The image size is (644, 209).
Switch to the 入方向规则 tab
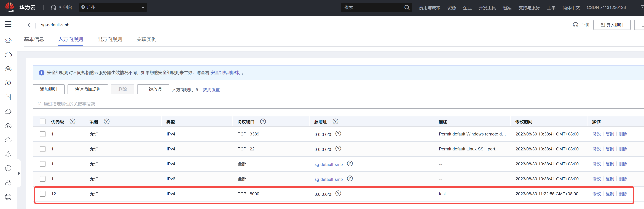coord(71,39)
